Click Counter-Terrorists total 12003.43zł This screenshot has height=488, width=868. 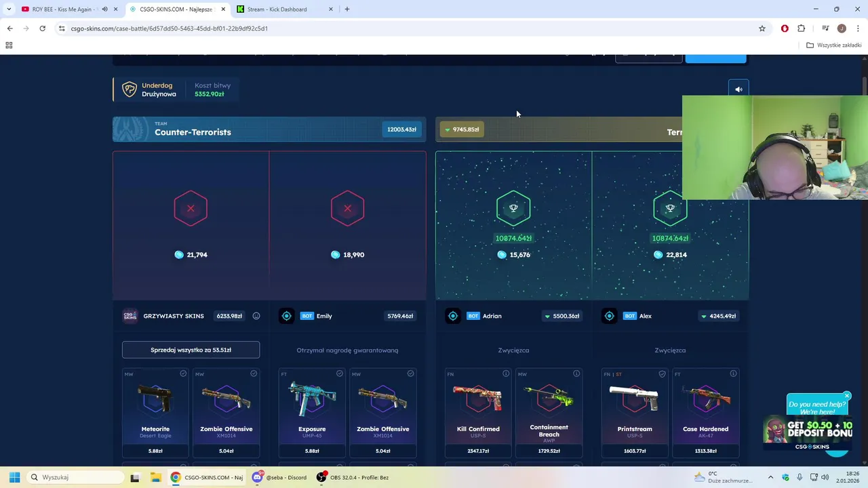coord(401,129)
